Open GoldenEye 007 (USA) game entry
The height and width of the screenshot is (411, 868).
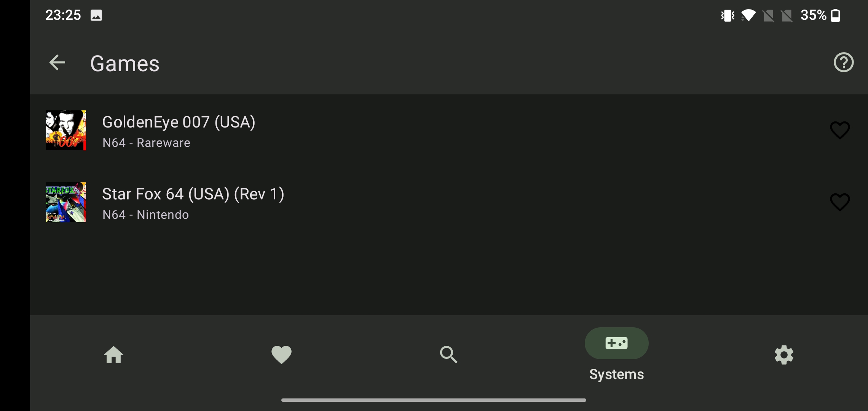(266, 131)
